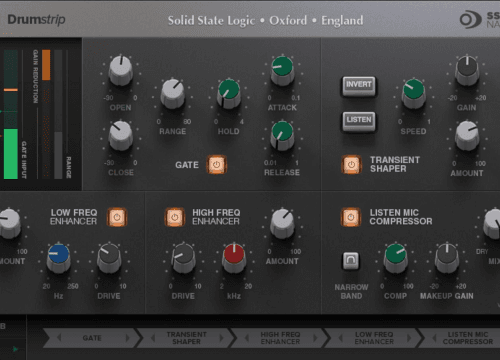Click the green ATTACK knob

tap(282, 70)
